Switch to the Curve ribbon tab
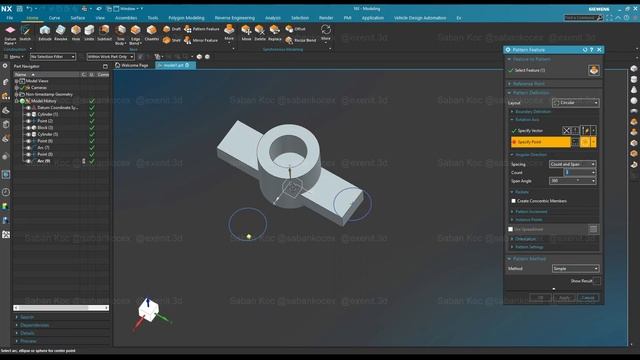This screenshot has width=640, height=360. [54, 18]
